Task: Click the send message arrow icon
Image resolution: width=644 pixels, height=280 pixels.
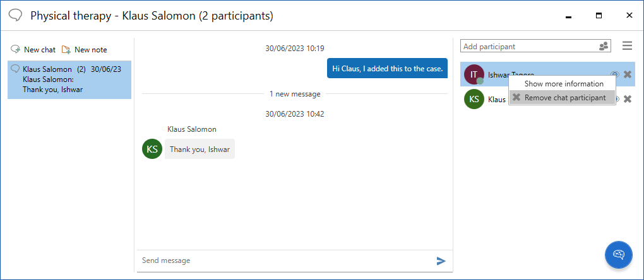Action: point(441,260)
